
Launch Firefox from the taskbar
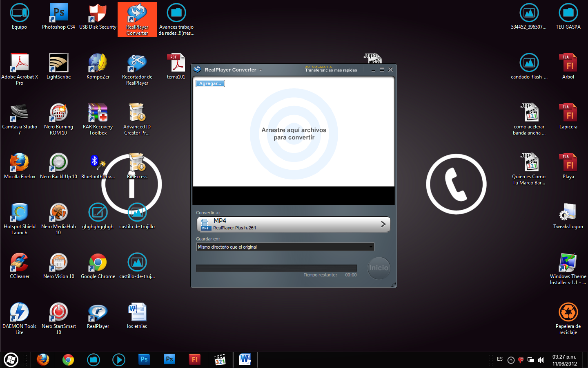coord(43,360)
